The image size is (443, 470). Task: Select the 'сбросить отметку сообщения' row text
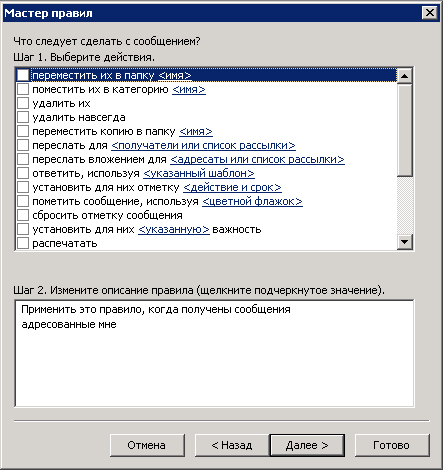point(107,216)
